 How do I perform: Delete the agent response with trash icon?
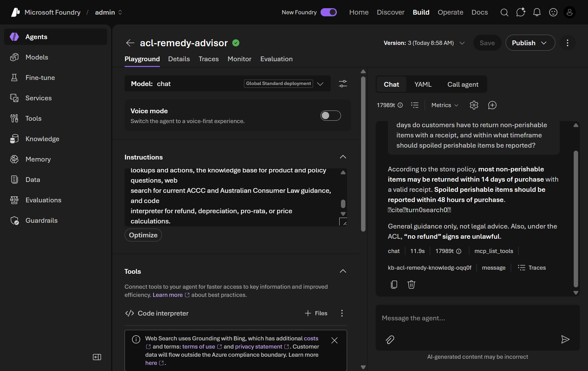[411, 284]
